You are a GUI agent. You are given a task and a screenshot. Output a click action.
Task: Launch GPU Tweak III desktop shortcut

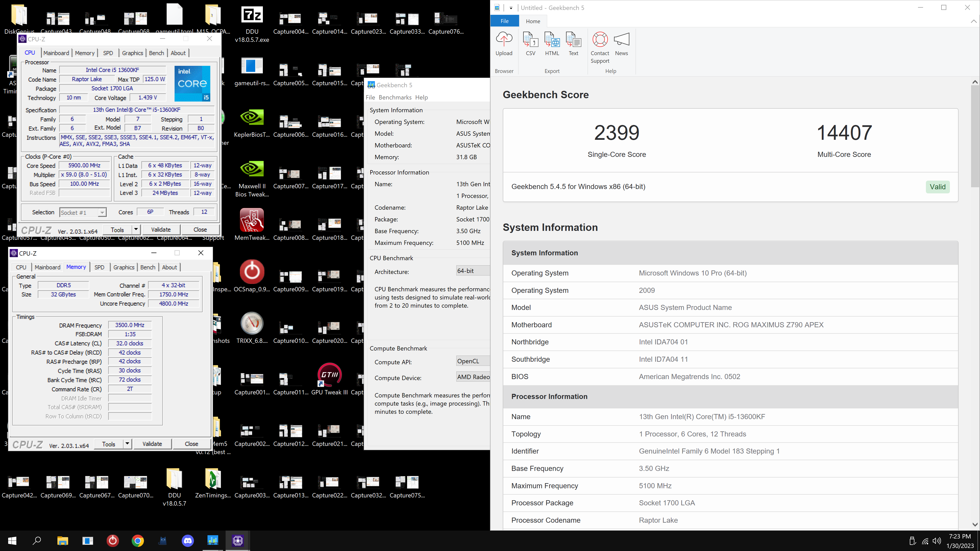click(329, 379)
